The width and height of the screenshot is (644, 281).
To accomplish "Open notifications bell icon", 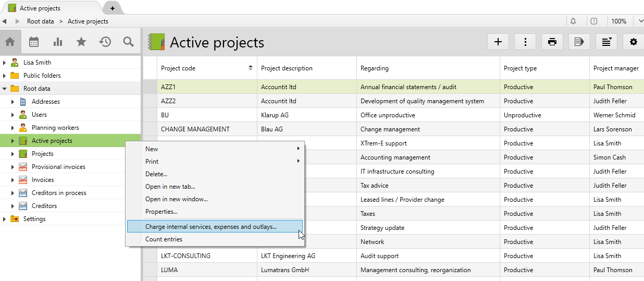I will (x=573, y=21).
